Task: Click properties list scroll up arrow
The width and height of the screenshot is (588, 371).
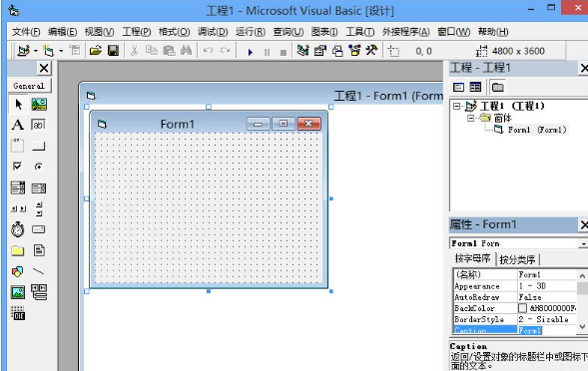Action: click(582, 276)
